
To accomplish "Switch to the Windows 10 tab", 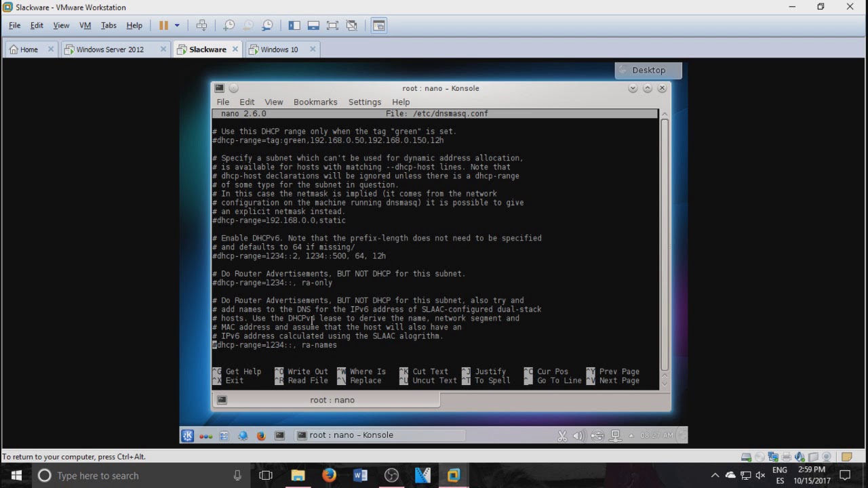I will (278, 49).
